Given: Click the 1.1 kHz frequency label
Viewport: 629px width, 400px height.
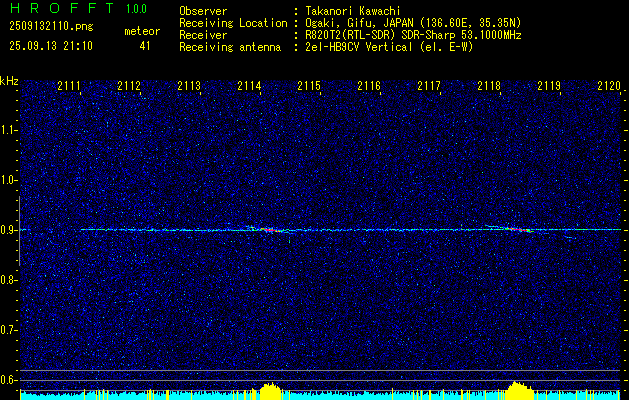Looking at the screenshot, I should tap(8, 130).
